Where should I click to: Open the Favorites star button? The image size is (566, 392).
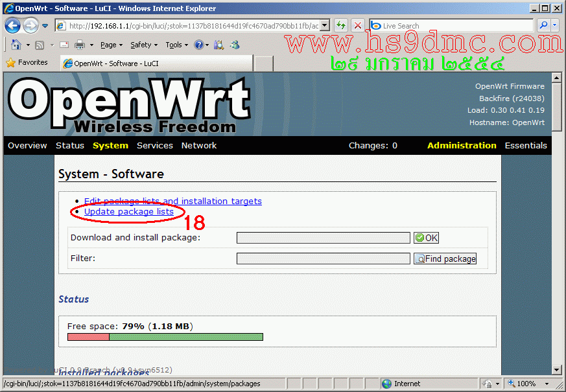click(x=27, y=63)
